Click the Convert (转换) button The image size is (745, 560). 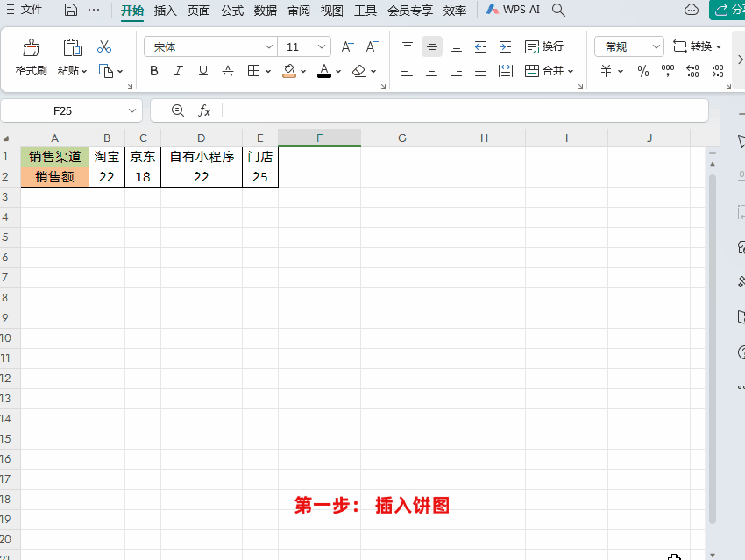coord(697,46)
